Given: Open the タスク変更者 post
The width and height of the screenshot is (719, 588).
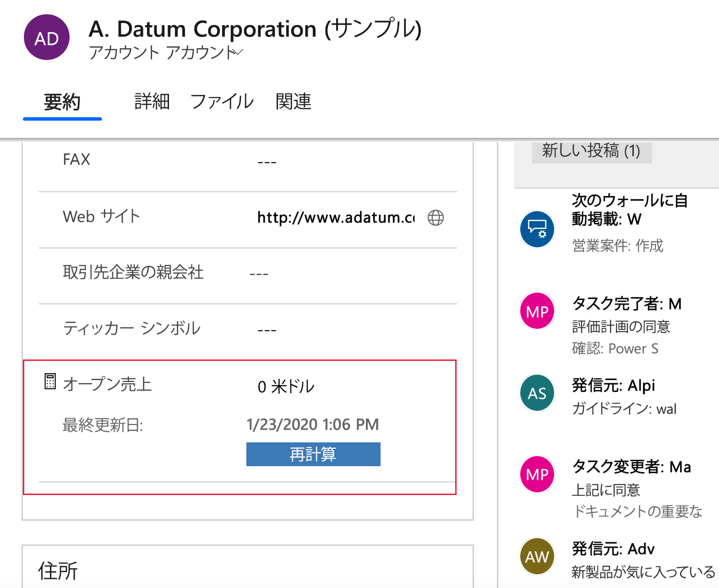Looking at the screenshot, I should click(x=632, y=467).
